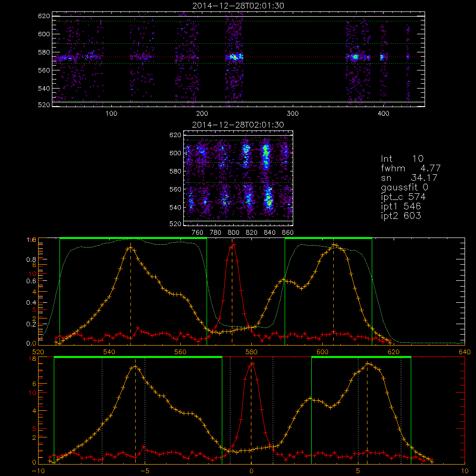
Task: Click y-axis tick 580 on top spectrogram
Action: tap(44, 52)
